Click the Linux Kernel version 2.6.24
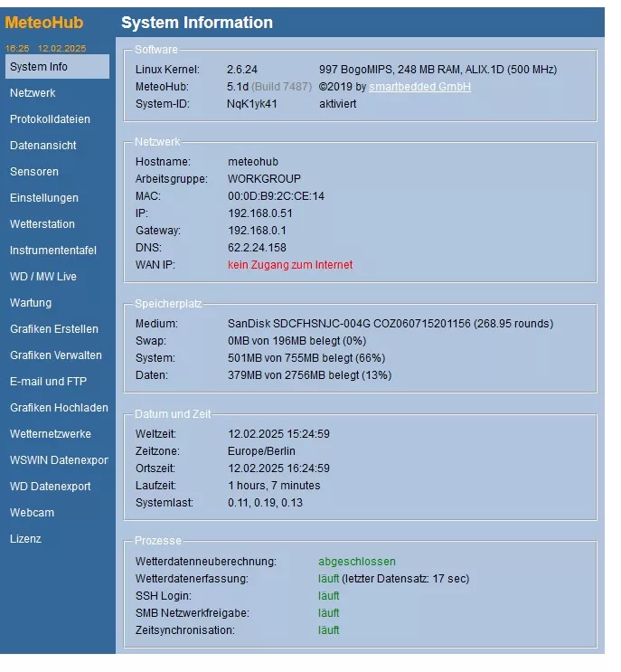Screen dimensions: 621x672 tap(242, 70)
